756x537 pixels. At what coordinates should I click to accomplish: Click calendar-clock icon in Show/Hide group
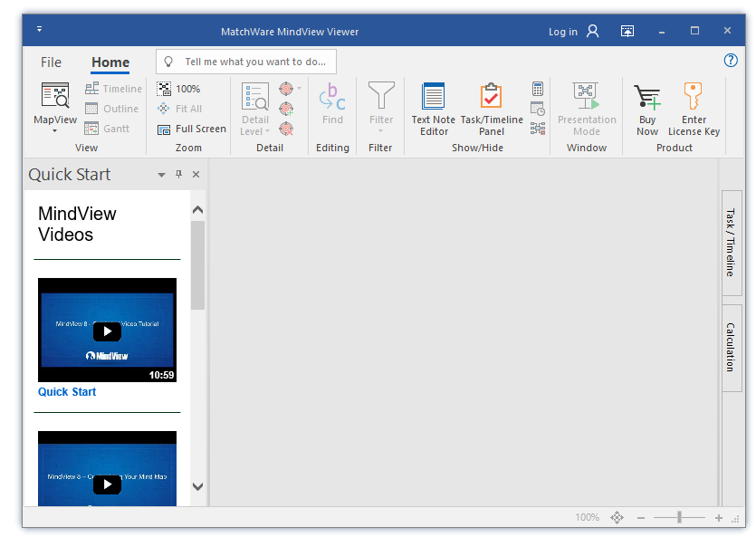point(538,109)
